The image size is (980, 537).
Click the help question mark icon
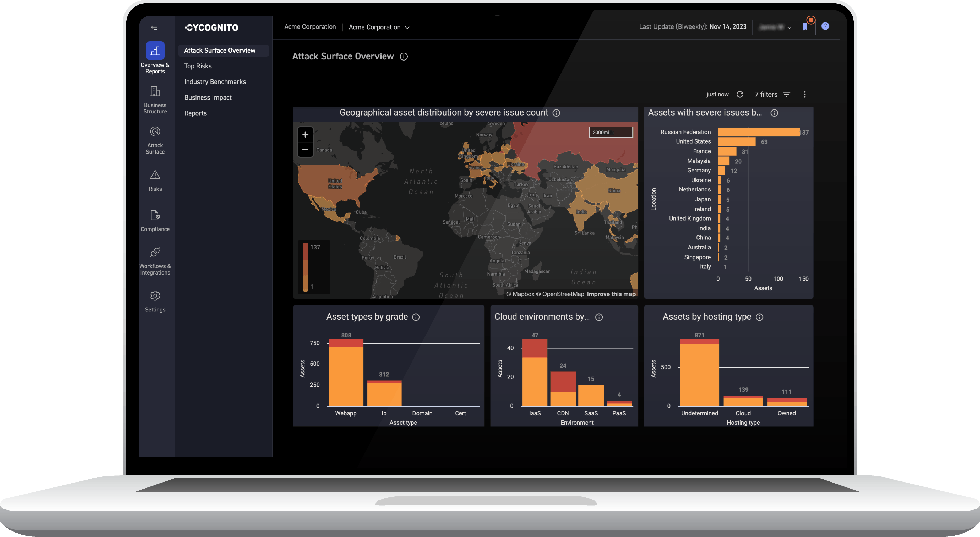pyautogui.click(x=825, y=26)
